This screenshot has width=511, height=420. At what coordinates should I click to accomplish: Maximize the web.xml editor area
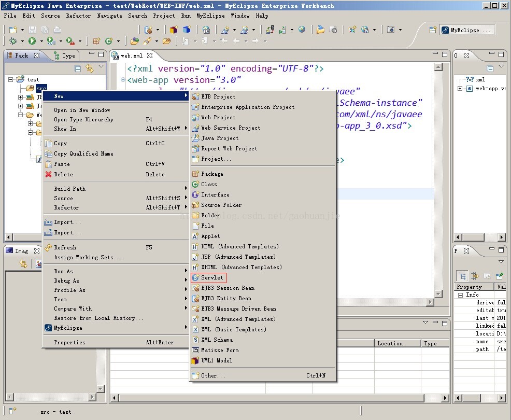click(445, 54)
